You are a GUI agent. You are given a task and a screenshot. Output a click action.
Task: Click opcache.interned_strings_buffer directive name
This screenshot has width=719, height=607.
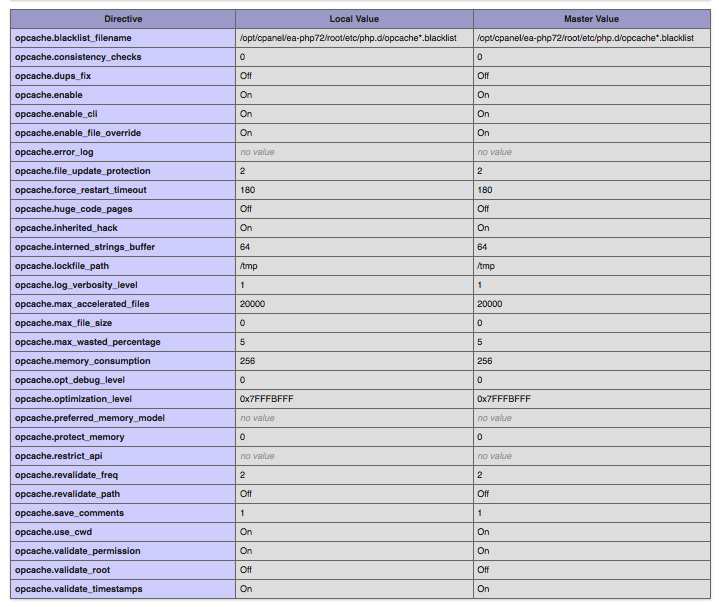point(85,247)
